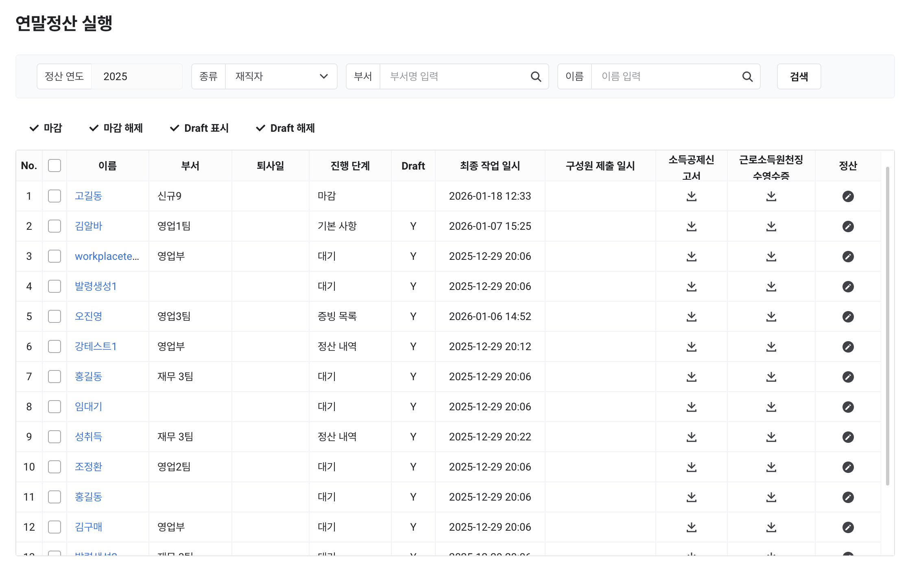
Task: Download 근로소득원천징수영수증 for 조정환 row
Action: [771, 467]
